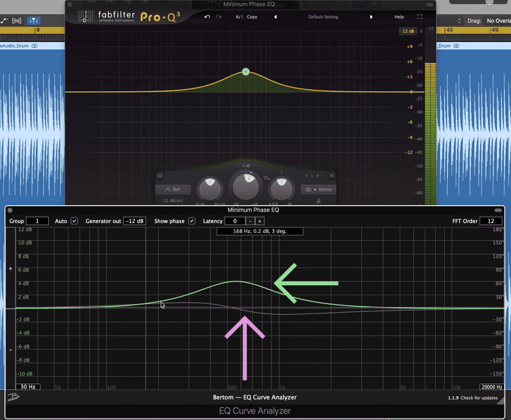511x420 pixels.
Task: Click the undo arrow in Pro-Q 3
Action: (207, 16)
